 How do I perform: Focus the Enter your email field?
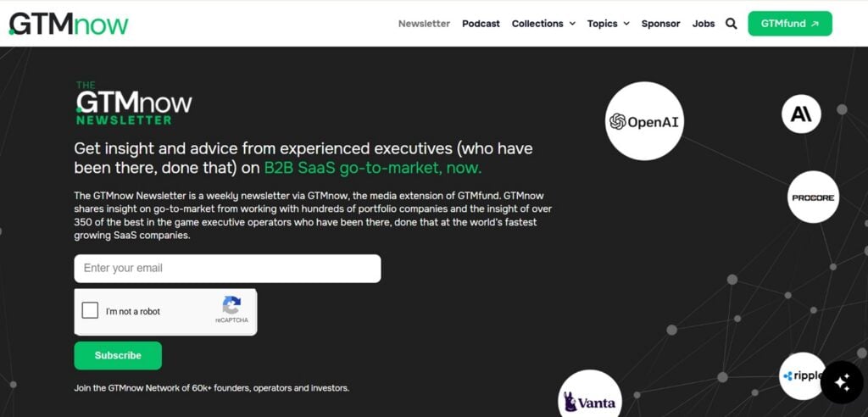coord(227,269)
